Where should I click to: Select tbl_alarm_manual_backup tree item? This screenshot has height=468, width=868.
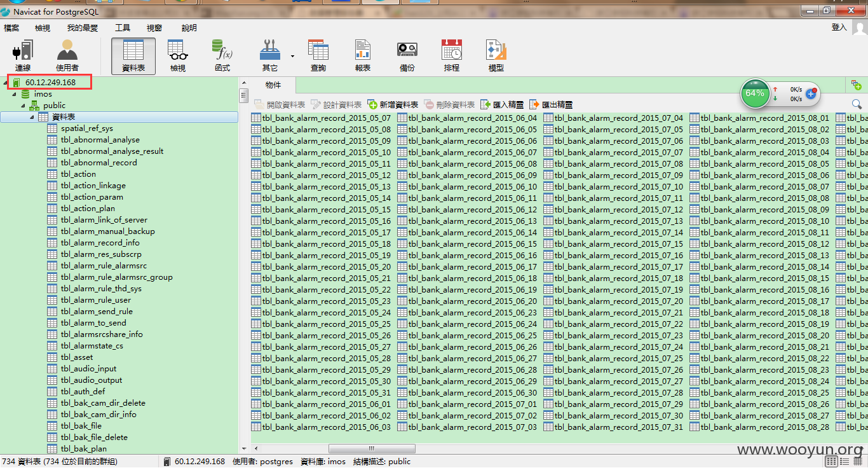tap(108, 231)
